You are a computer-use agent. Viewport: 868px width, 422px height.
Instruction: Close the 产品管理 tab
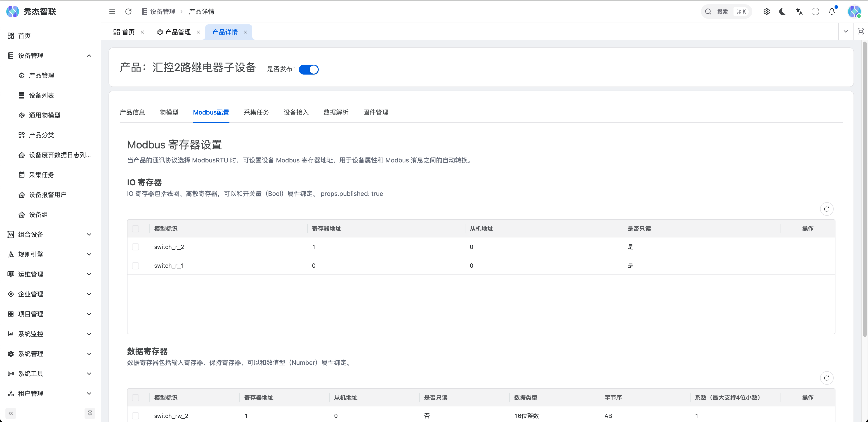click(199, 32)
